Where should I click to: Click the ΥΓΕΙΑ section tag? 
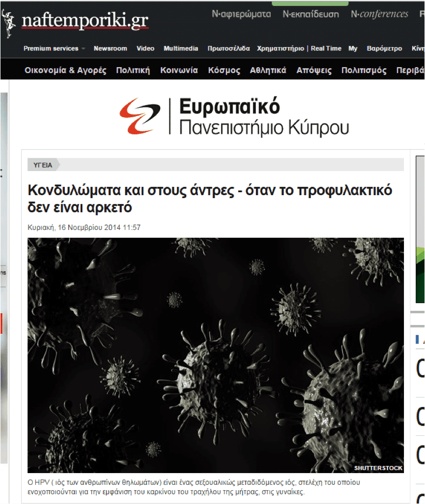click(43, 165)
